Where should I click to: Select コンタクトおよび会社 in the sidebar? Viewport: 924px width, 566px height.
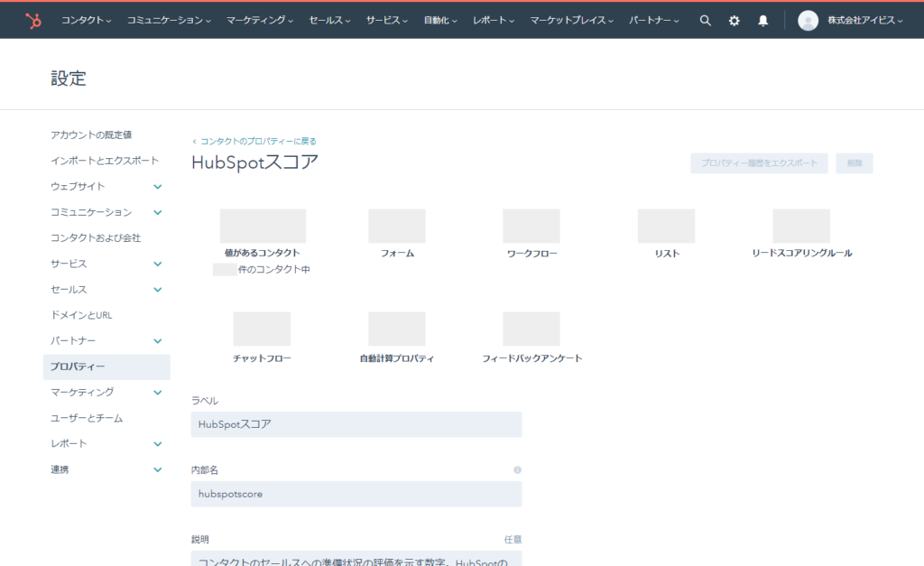[96, 237]
